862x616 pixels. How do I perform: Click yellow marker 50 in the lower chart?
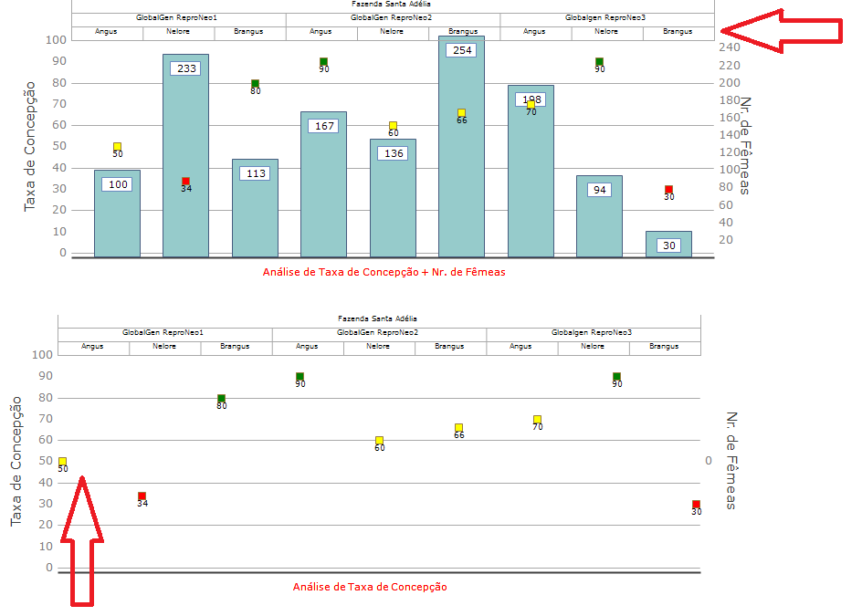coord(63,462)
